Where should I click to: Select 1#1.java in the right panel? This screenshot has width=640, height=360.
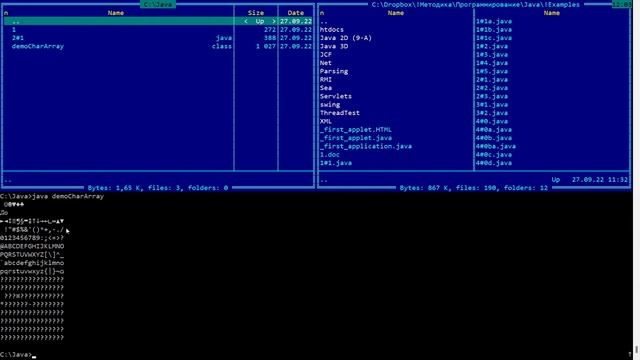336,163
